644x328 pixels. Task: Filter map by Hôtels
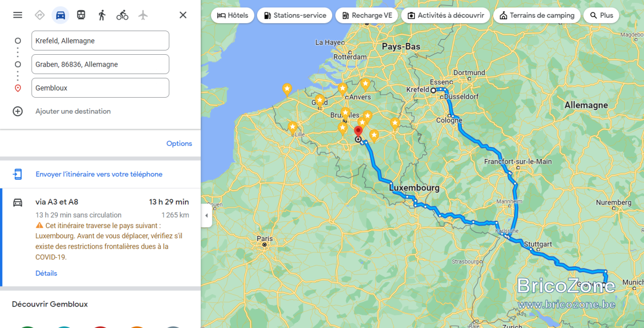tap(232, 15)
